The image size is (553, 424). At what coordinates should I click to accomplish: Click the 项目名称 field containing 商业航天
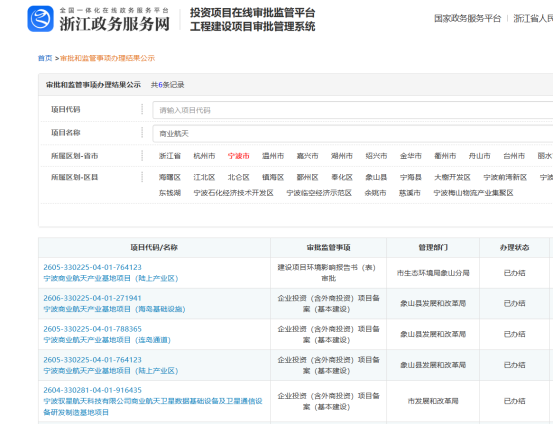click(353, 133)
